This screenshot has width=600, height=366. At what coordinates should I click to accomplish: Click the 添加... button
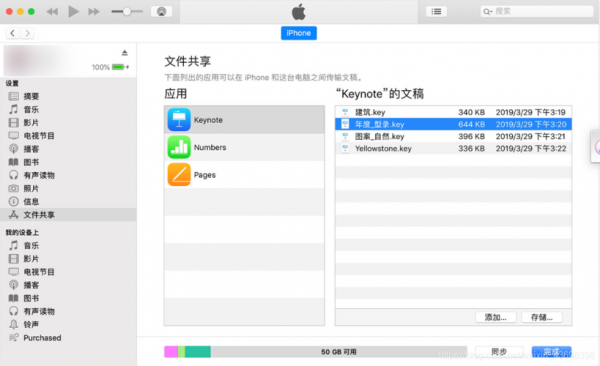tap(496, 317)
